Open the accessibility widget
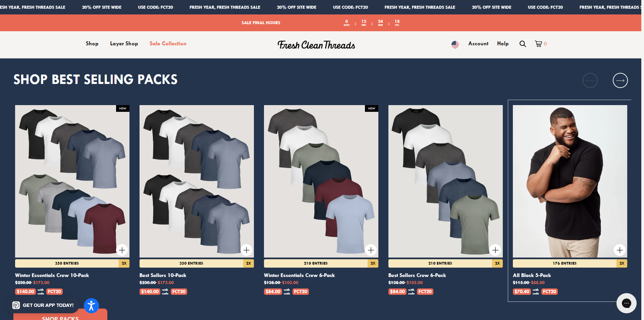The image size is (644, 320). tap(91, 306)
